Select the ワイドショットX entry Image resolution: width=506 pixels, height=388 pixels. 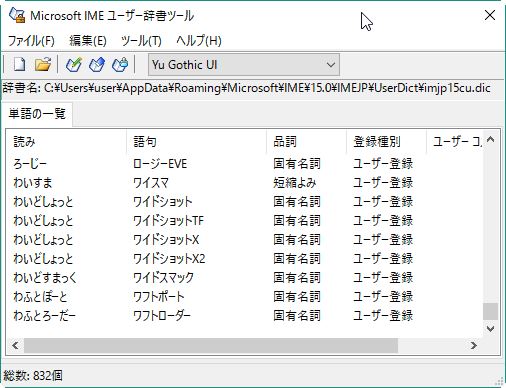244,240
